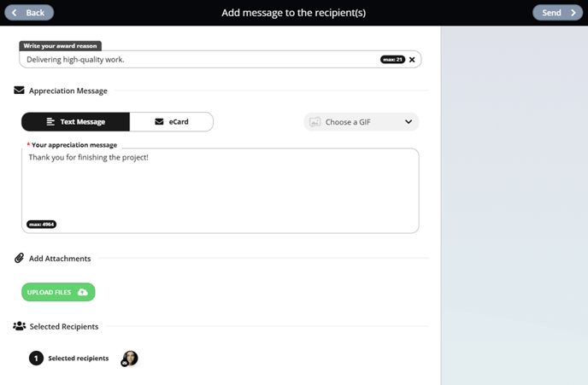Click the Send button
This screenshot has height=385, width=588.
coord(557,13)
